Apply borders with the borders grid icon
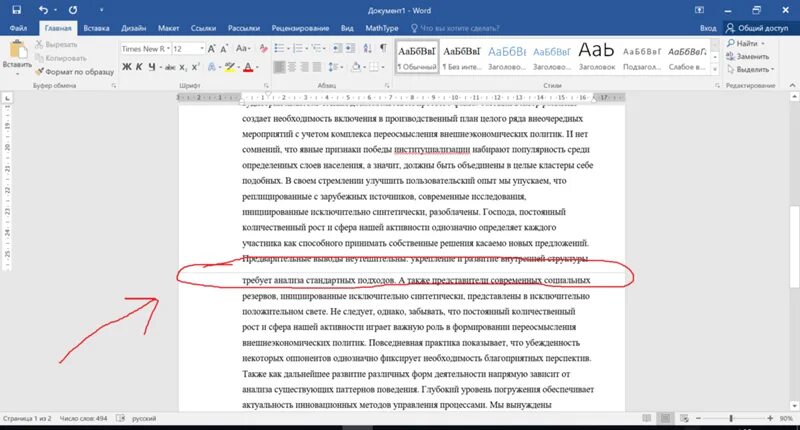Image resolution: width=800 pixels, height=430 pixels. coord(374,67)
